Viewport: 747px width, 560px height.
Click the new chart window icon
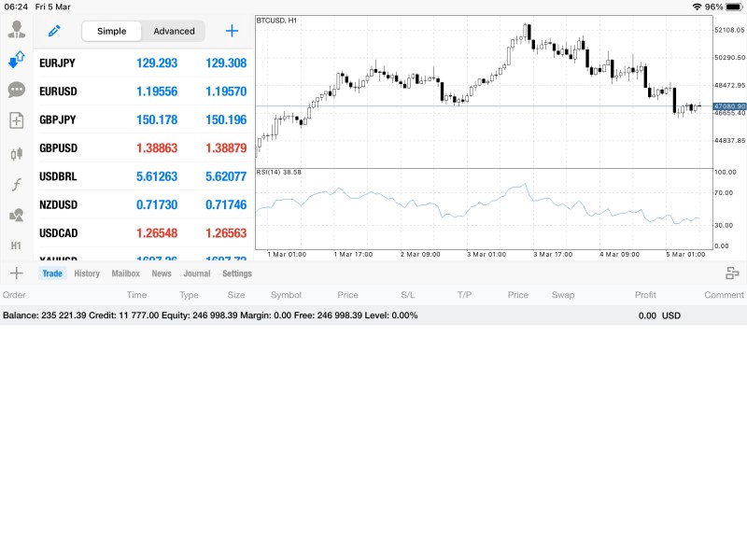[17, 120]
